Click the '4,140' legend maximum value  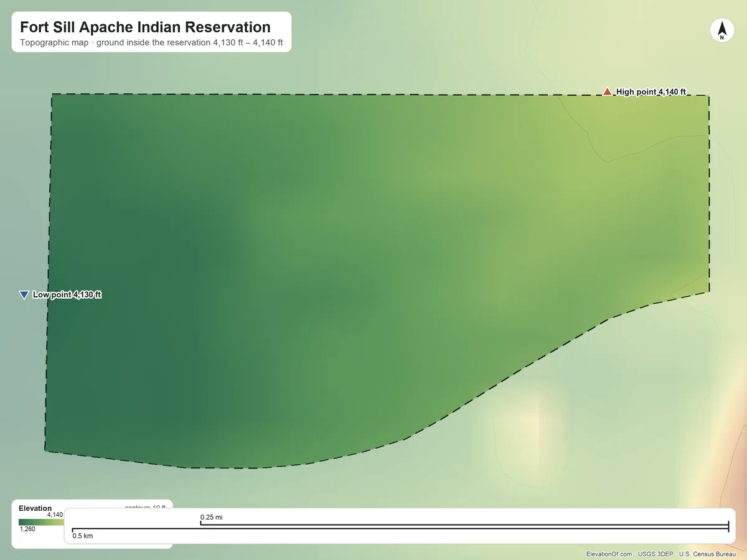(55, 515)
